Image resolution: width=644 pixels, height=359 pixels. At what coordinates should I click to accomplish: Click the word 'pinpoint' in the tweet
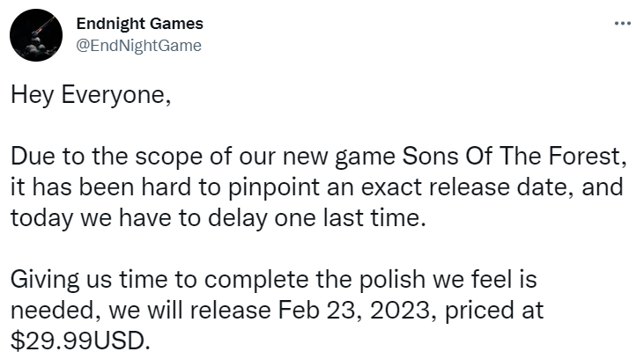(274, 187)
